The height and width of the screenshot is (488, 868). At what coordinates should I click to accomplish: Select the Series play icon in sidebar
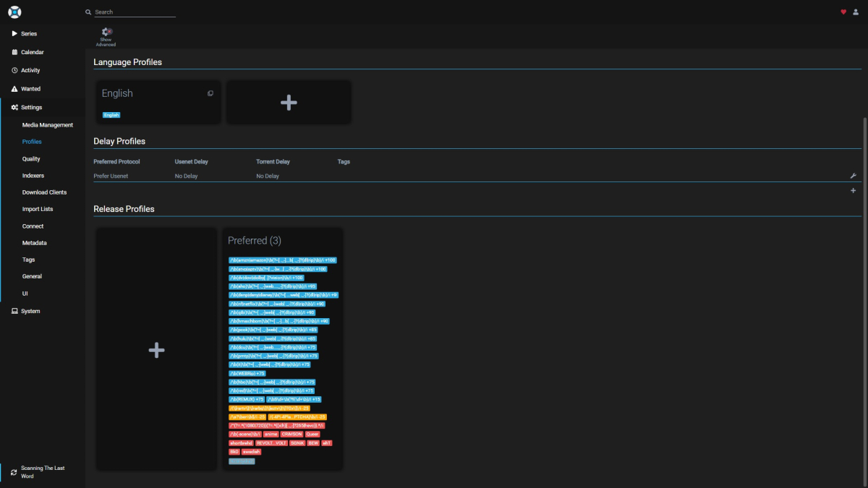click(x=14, y=33)
